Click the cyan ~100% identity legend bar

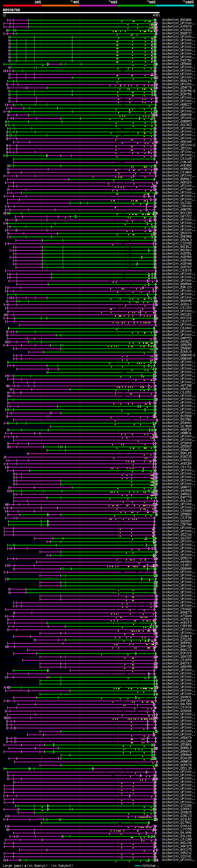point(175,6)
